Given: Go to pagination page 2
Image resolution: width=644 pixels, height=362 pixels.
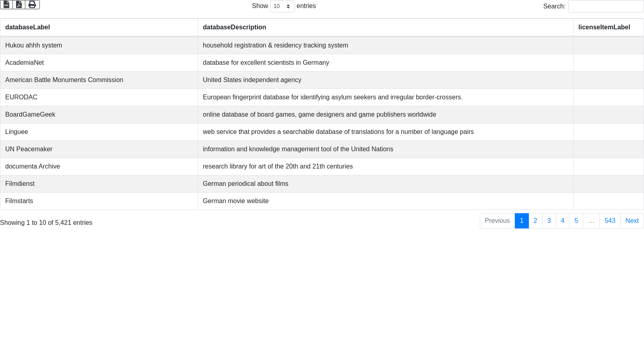Looking at the screenshot, I should [535, 221].
